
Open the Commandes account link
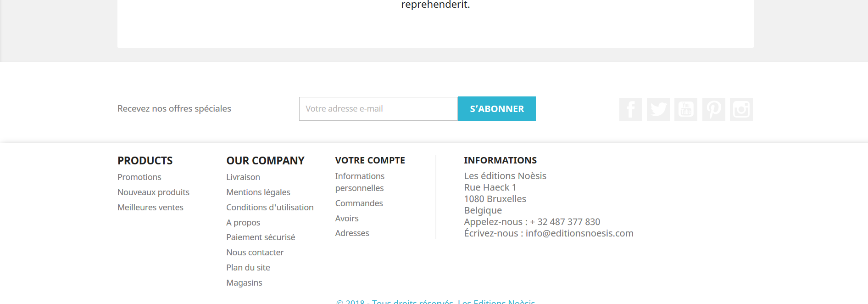click(x=359, y=203)
